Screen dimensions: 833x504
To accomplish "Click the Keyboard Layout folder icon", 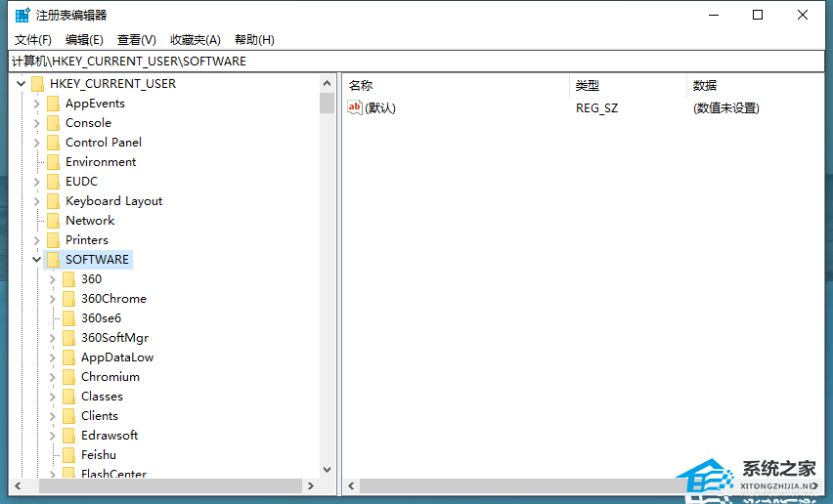I will pyautogui.click(x=53, y=201).
